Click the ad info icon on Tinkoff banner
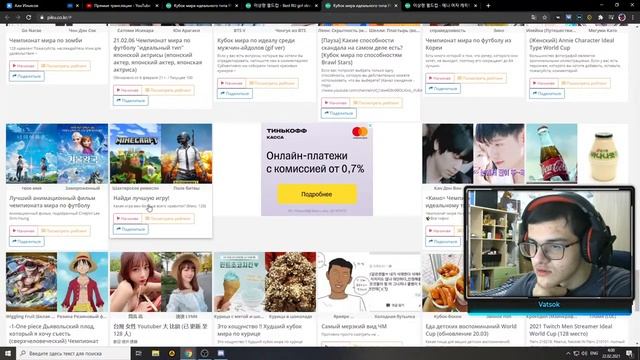This screenshot has height=360, width=640. click(x=370, y=126)
